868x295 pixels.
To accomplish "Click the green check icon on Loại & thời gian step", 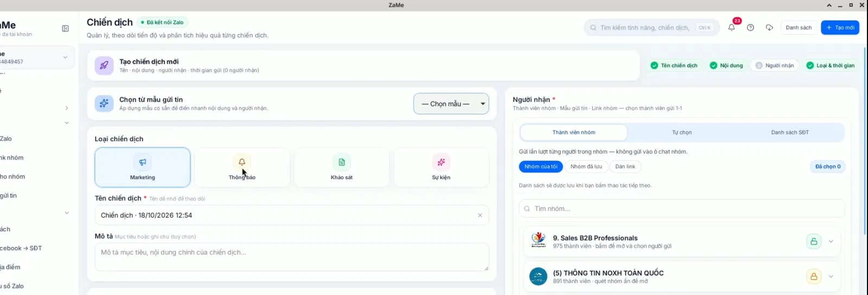I will pyautogui.click(x=810, y=66).
